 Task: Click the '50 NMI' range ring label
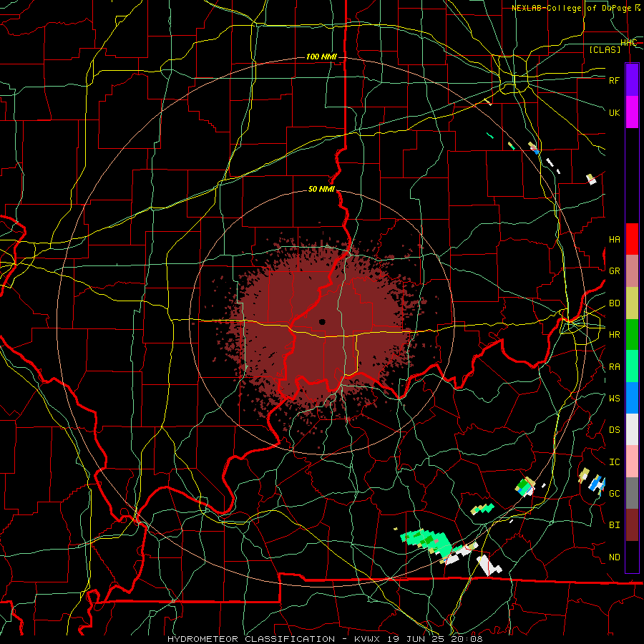[321, 189]
